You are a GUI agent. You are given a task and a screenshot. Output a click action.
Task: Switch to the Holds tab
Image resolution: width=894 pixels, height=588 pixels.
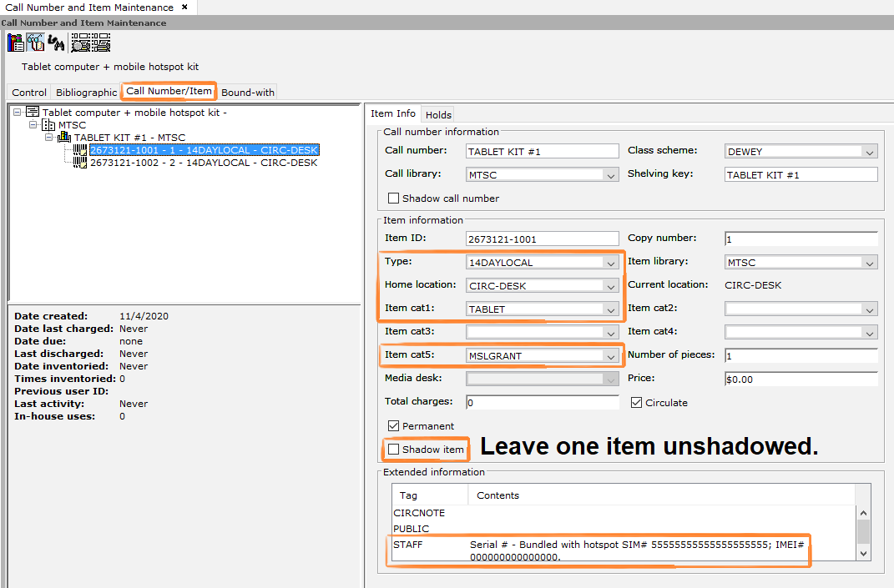click(x=437, y=114)
